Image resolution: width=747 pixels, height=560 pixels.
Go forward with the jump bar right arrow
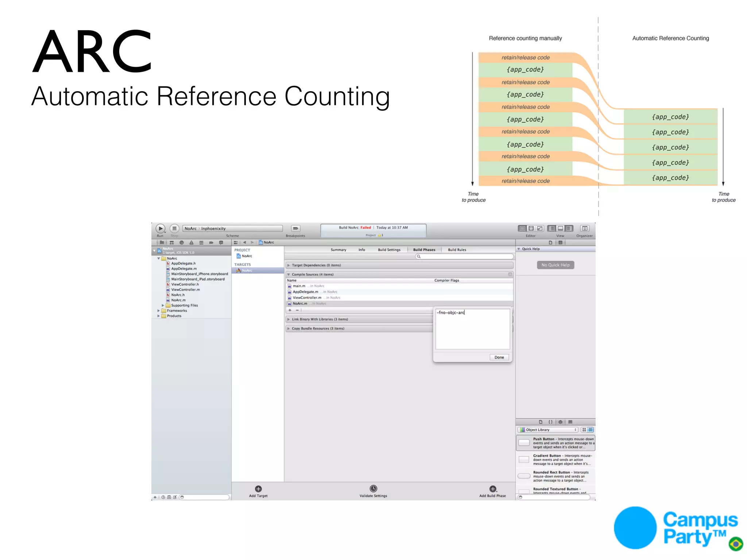coord(252,242)
